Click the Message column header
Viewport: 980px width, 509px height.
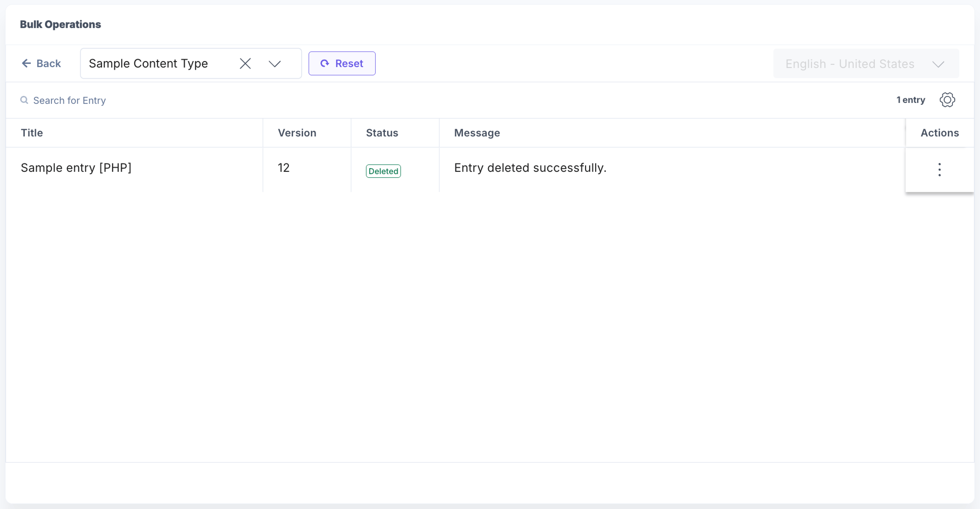pos(477,133)
